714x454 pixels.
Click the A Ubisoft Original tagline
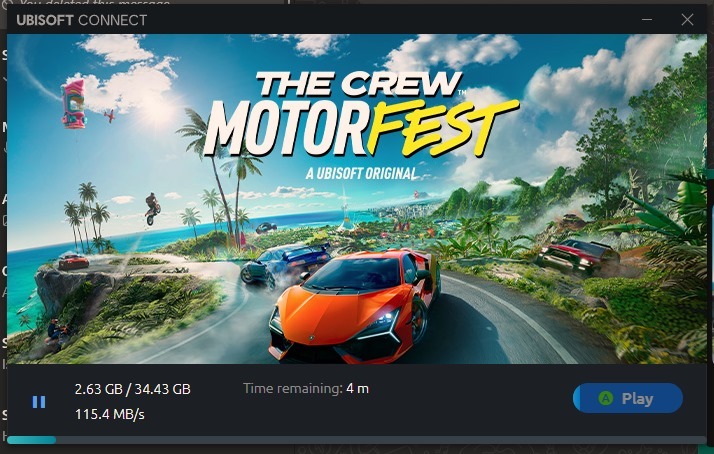point(361,173)
